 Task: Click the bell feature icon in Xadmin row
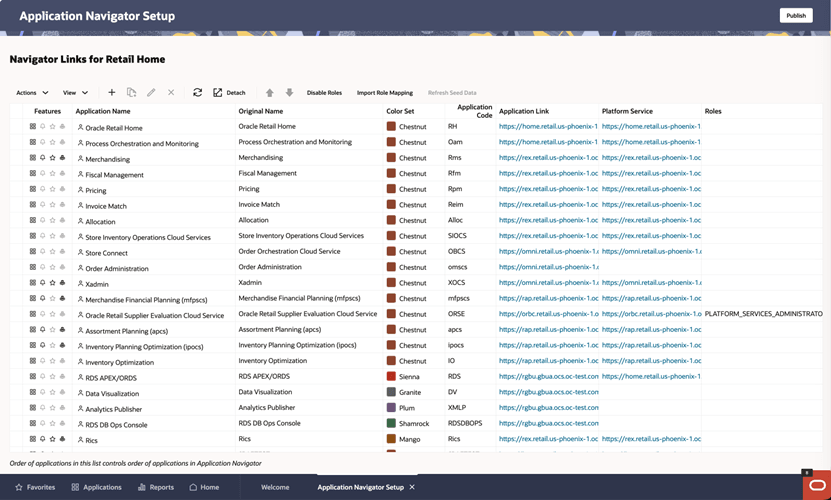(x=42, y=283)
